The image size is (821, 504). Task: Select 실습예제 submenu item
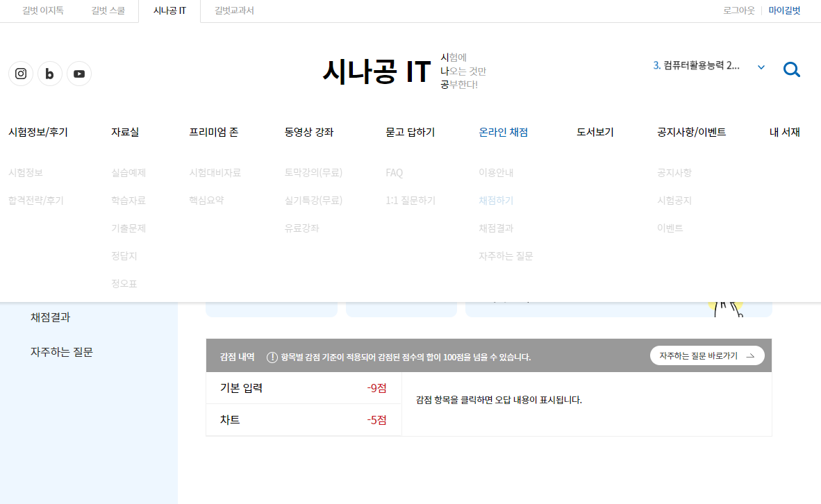tap(128, 173)
